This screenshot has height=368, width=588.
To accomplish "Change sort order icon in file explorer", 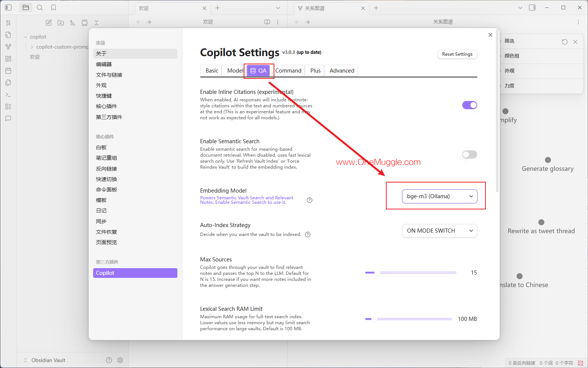I will (x=73, y=23).
